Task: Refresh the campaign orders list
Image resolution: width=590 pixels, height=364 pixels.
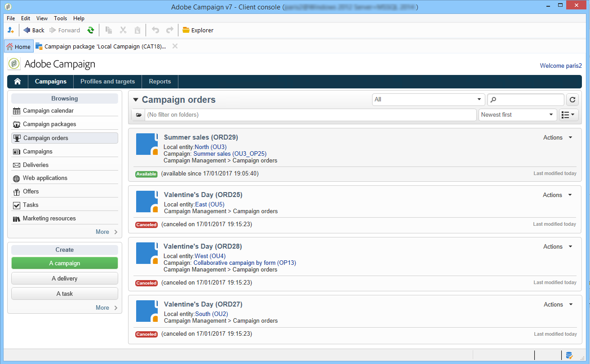Action: (x=572, y=100)
